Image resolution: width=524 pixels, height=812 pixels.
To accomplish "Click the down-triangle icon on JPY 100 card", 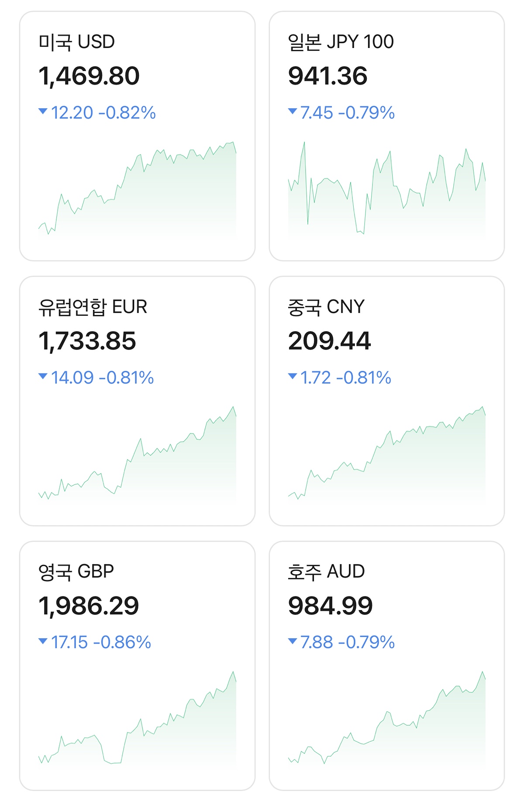I will pos(293,111).
